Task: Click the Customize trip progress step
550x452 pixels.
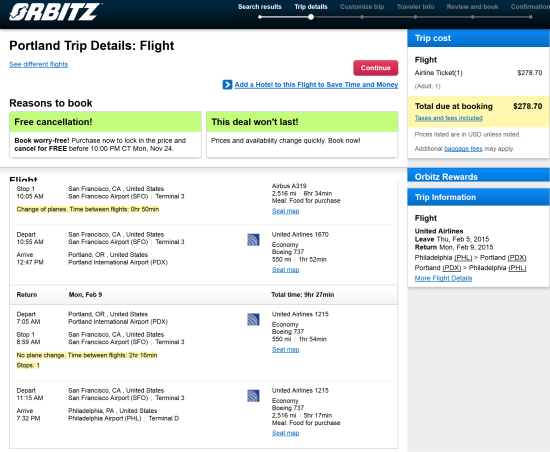Action: (x=362, y=7)
